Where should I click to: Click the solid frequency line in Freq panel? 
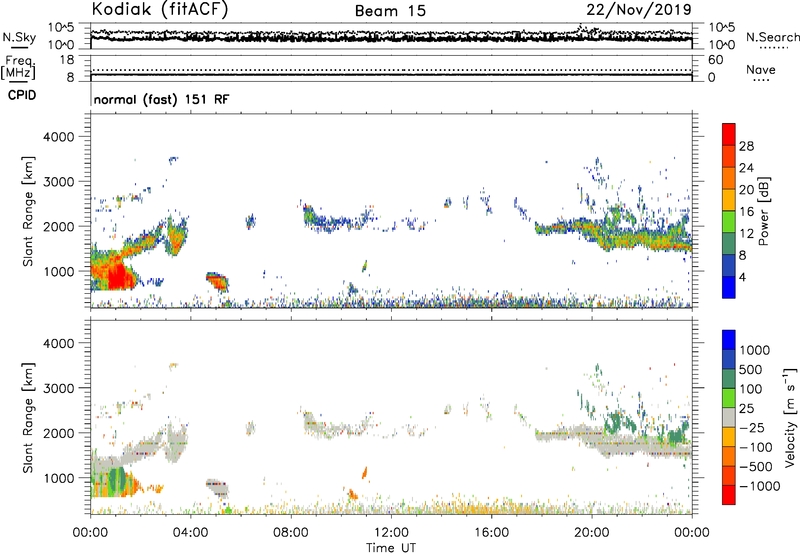(x=391, y=74)
